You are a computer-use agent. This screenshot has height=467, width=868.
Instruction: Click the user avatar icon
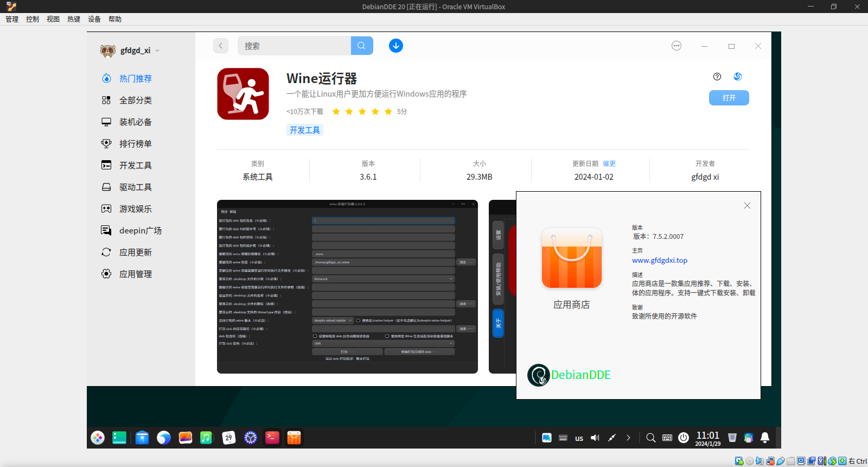tap(108, 51)
